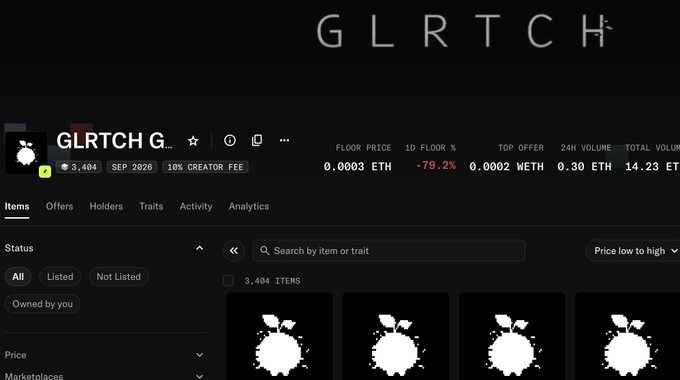Open the Holders tab
The width and height of the screenshot is (680, 380).
[x=106, y=206]
